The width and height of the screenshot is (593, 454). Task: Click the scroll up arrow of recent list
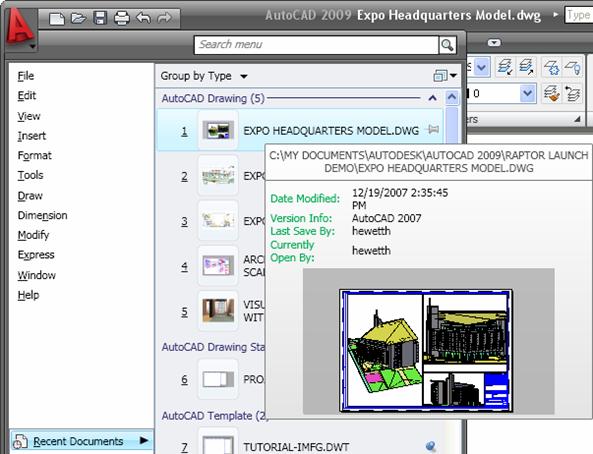(452, 98)
